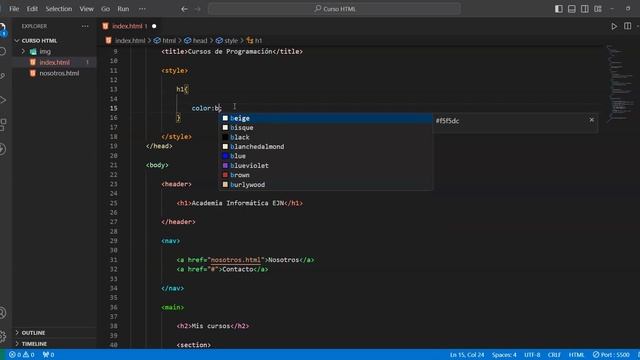Viewport: 640px width, 360px height.
Task: Open index.html in the Explorer
Action: pos(55,62)
